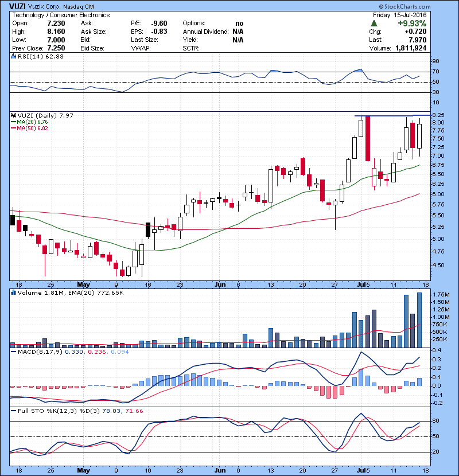Click the Prev Close value 7.250
This screenshot has width=459, height=476.
[56, 48]
